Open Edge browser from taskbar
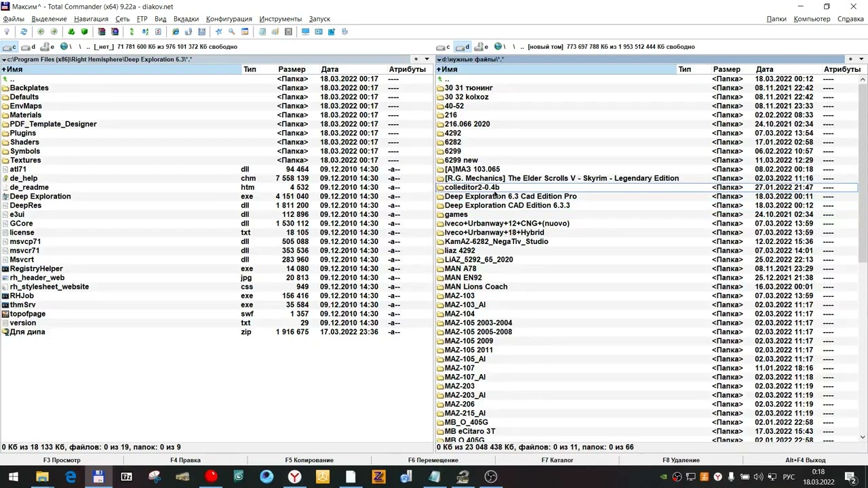This screenshot has height=488, width=868. pos(71,477)
